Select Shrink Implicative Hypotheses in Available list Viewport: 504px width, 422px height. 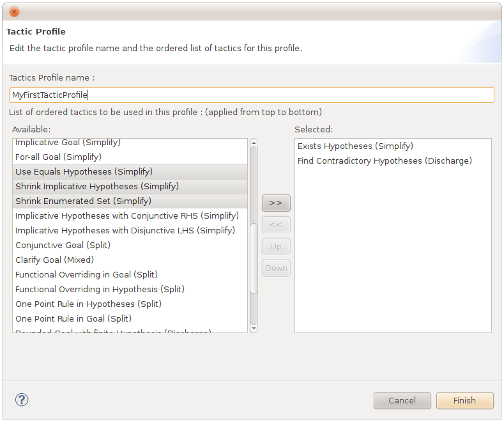click(x=97, y=186)
